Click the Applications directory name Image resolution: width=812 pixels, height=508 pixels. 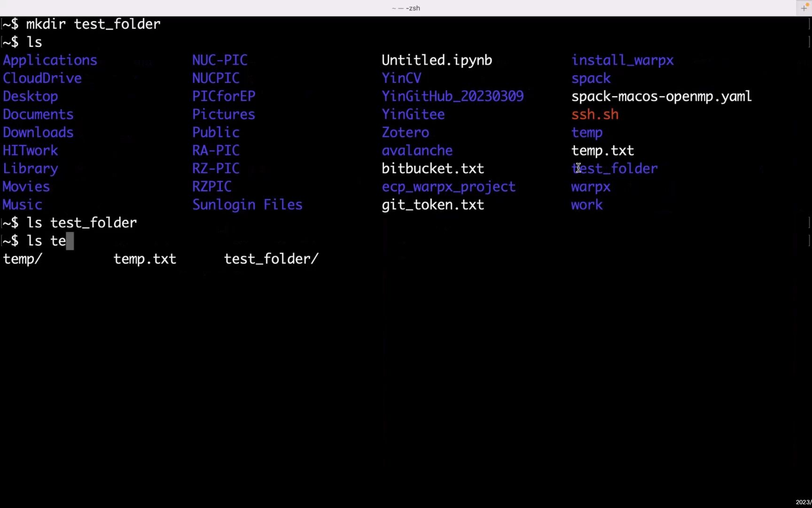coord(50,60)
